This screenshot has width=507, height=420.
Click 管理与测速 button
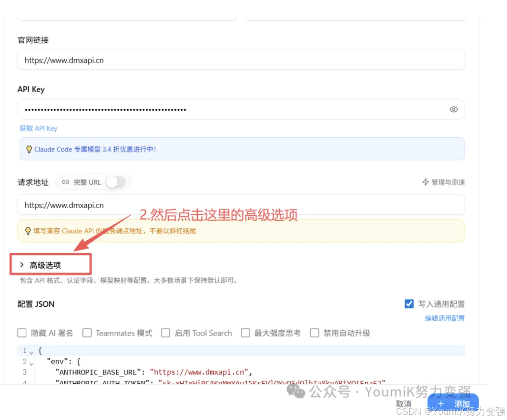(444, 182)
